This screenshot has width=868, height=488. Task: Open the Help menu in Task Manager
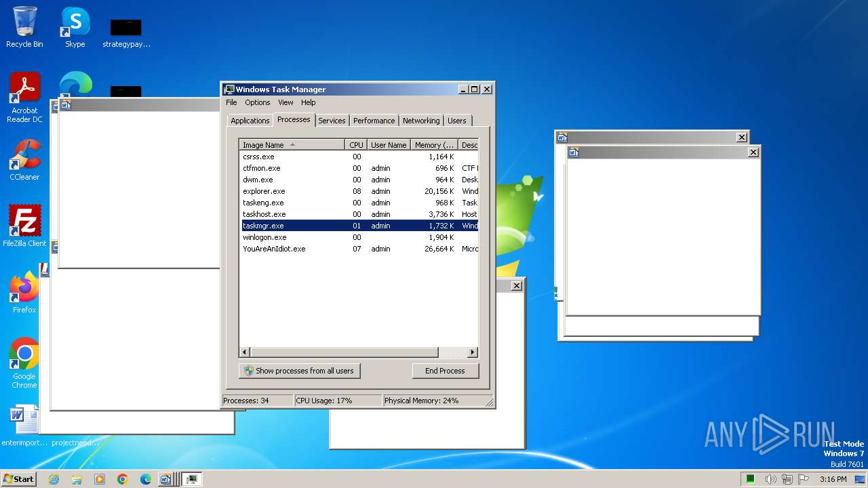[309, 102]
